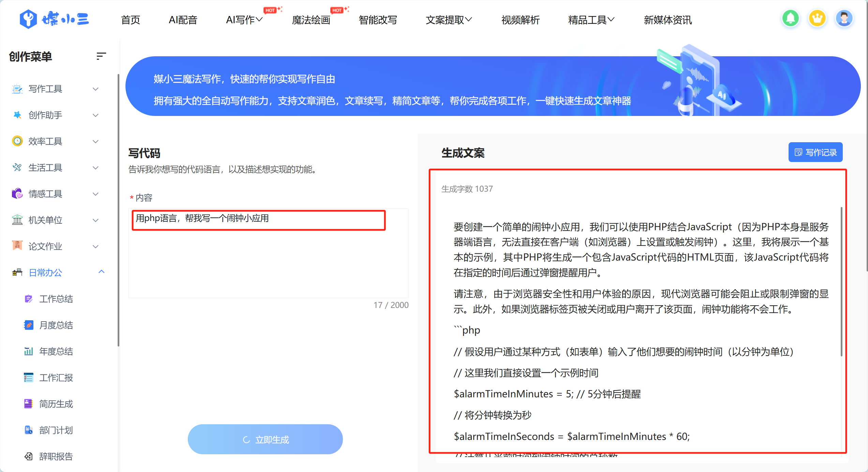Click the 日常办公 desk icon

pyautogui.click(x=17, y=272)
